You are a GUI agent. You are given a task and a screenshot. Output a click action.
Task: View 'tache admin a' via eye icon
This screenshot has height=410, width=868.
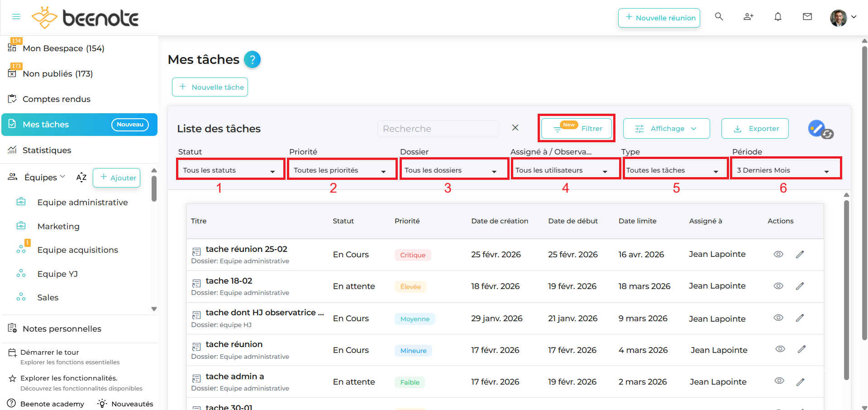(x=779, y=381)
